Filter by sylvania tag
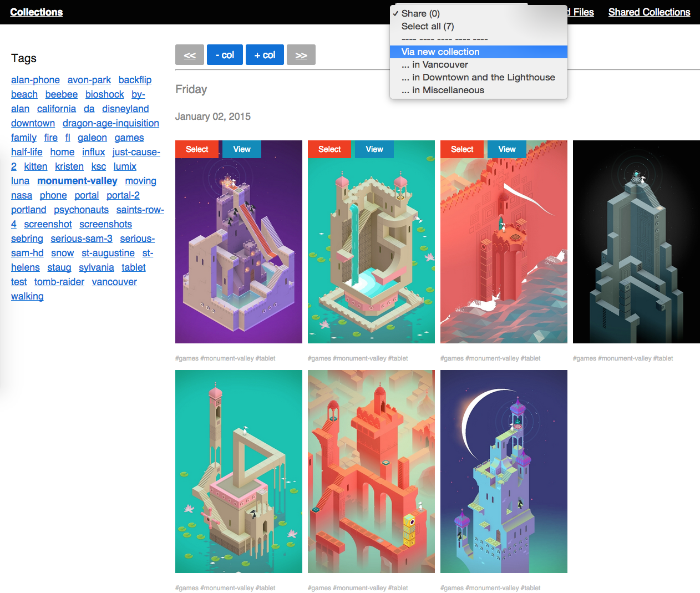700x593 pixels. (97, 267)
